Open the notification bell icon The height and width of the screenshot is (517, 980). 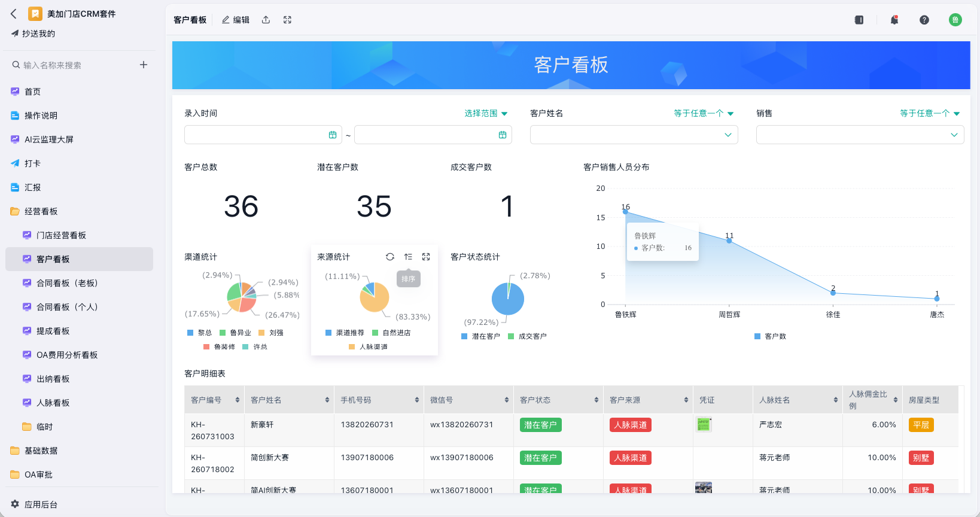pos(894,20)
